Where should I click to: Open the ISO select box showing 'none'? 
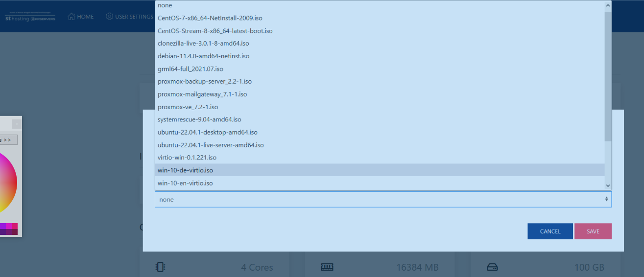(383, 199)
